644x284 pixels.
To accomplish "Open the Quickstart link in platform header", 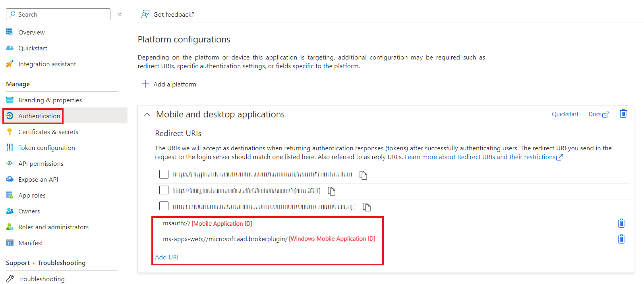I will 565,114.
